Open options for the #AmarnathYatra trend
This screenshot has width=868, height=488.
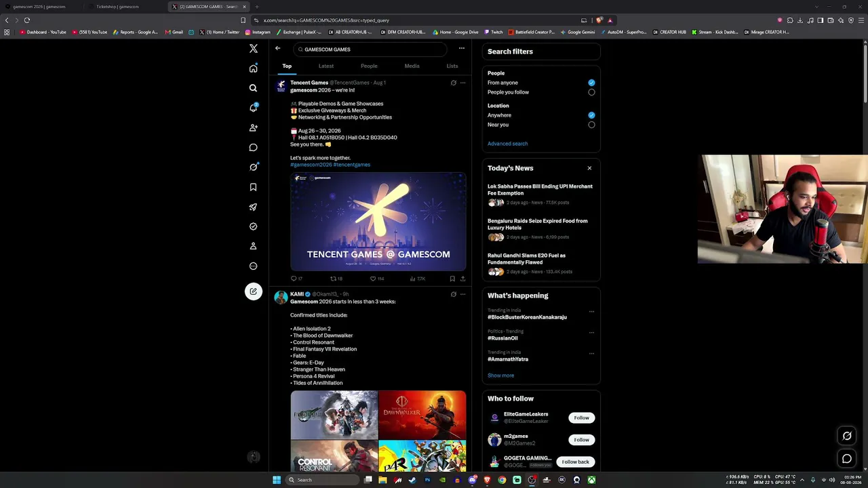[591, 354]
